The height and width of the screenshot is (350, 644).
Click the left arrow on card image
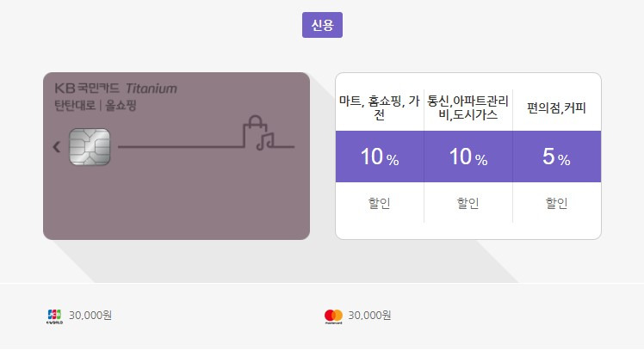[x=57, y=147]
